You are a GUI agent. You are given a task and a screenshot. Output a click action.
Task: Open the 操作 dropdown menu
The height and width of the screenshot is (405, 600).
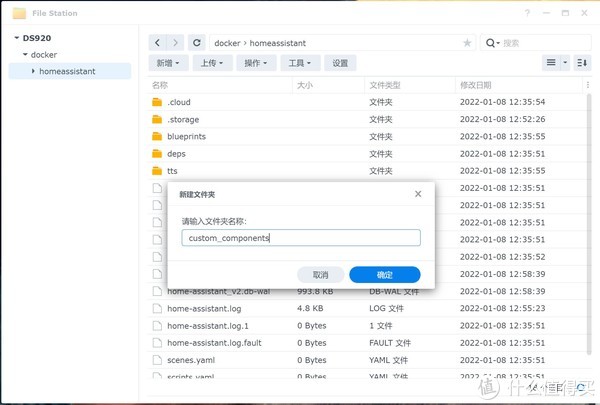pyautogui.click(x=256, y=63)
